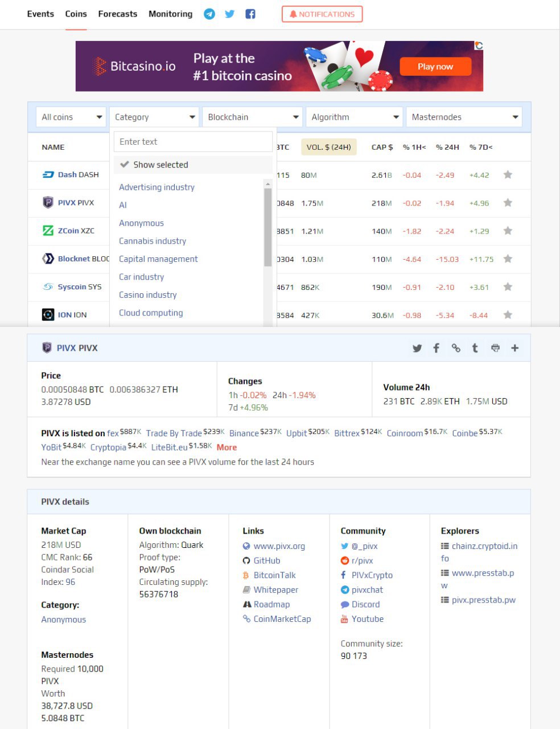560x729 pixels.
Task: Open the Youtube community link
Action: 367,619
